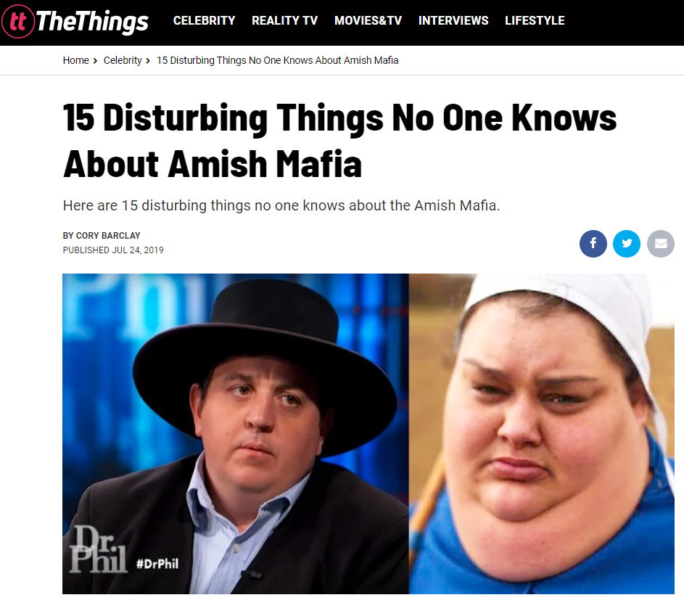684x616 pixels.
Task: Click the breadcrumb chevron after Home
Action: (x=95, y=61)
